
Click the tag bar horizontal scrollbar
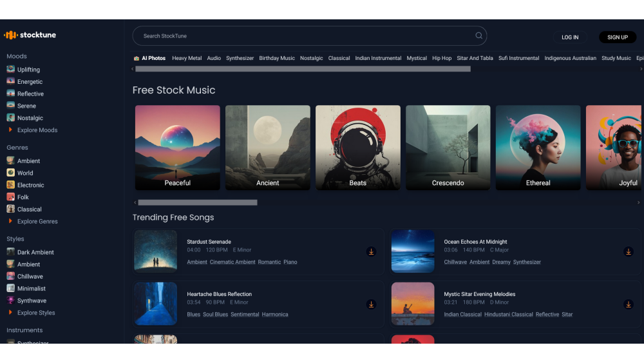[x=303, y=69]
